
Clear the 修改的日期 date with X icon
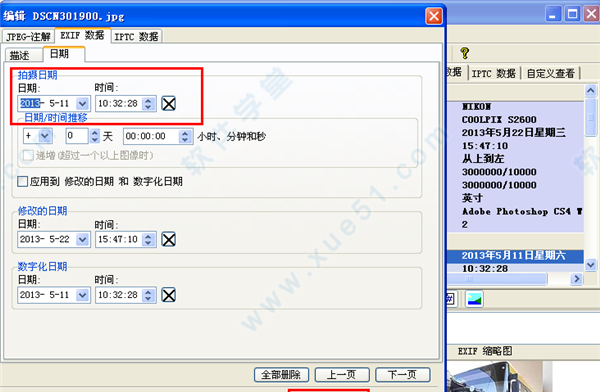(x=168, y=239)
